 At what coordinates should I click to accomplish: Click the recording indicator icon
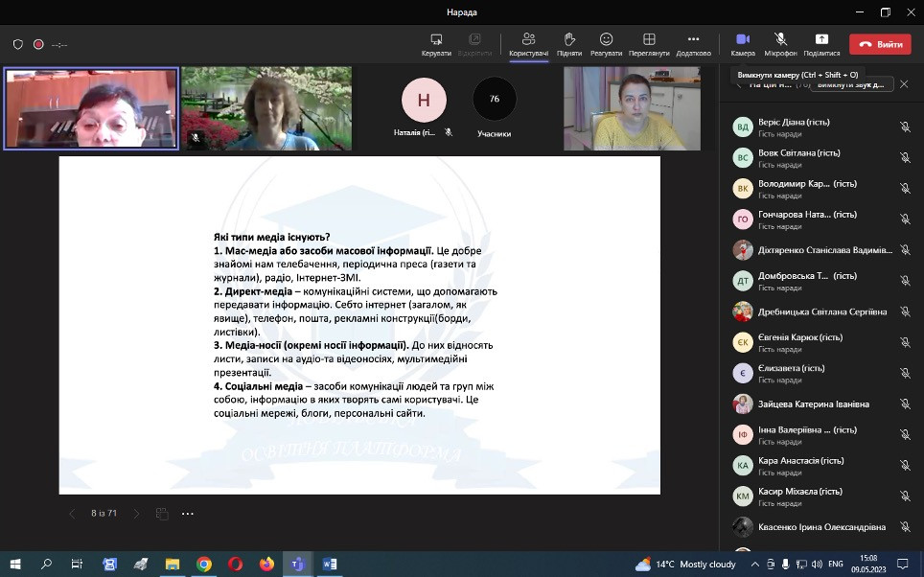tap(38, 44)
